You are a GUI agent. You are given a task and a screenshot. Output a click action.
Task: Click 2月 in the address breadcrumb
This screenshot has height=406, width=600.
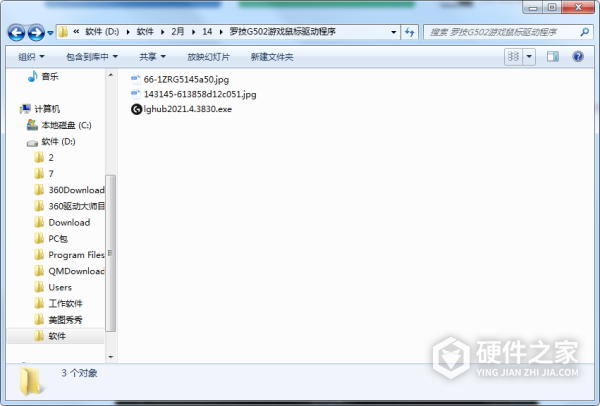(178, 32)
